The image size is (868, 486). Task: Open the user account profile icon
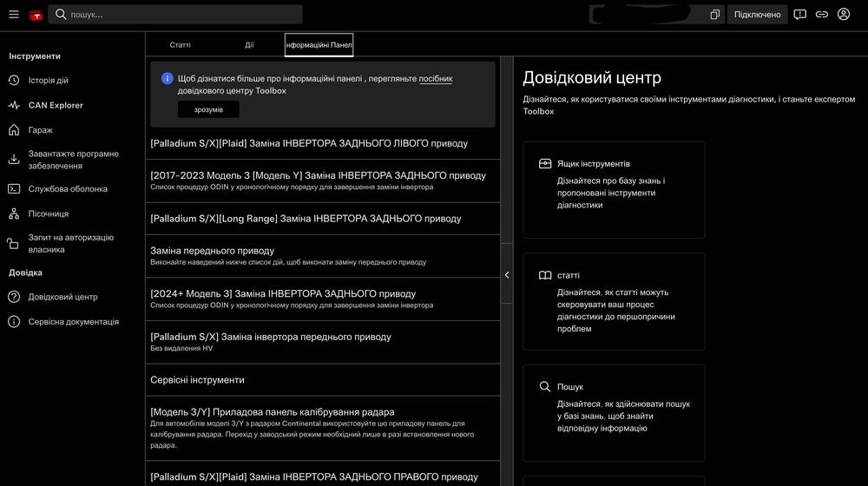point(843,15)
